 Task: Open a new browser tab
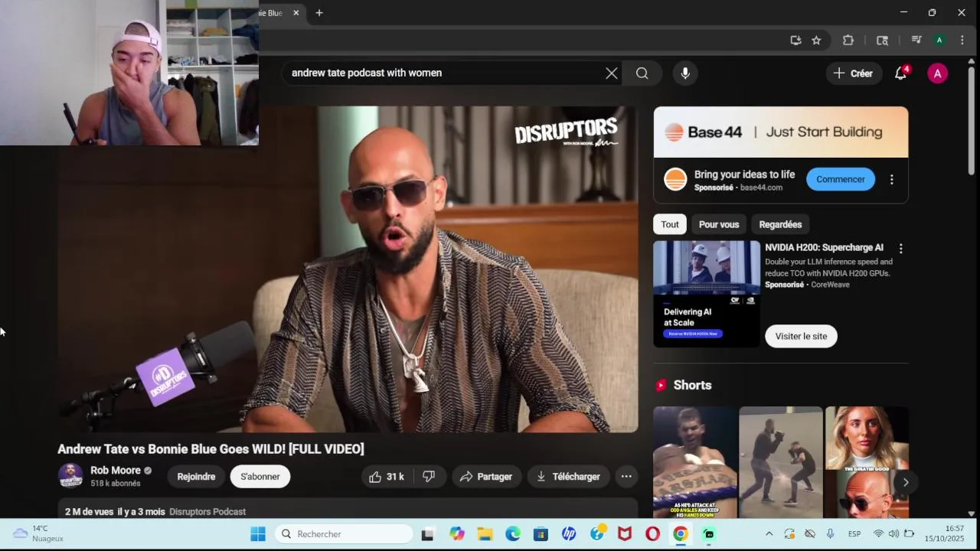point(319,13)
